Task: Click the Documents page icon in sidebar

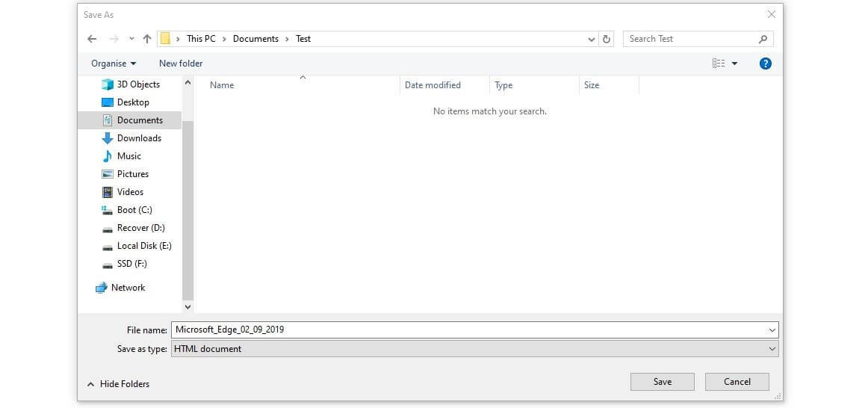Action: [108, 120]
